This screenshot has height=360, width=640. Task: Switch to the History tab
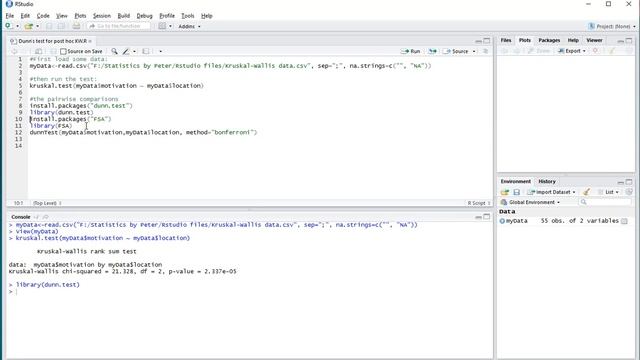[x=547, y=181]
